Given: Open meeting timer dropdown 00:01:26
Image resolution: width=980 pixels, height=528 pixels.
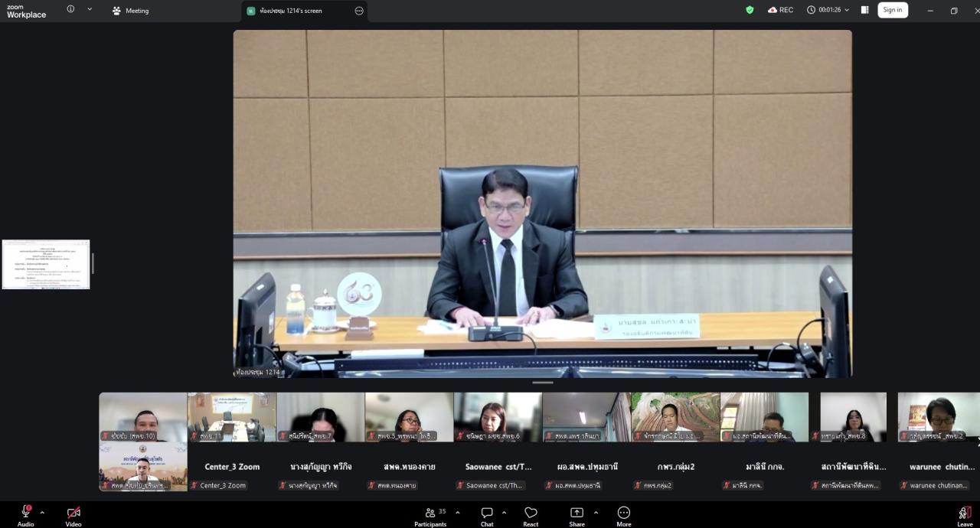Looking at the screenshot, I should pos(828,10).
